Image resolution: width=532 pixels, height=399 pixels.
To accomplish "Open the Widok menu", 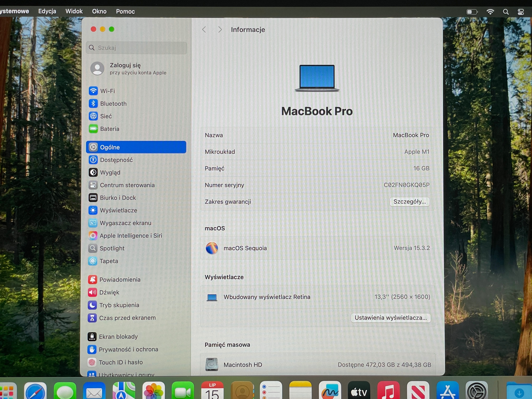I will pyautogui.click(x=74, y=11).
